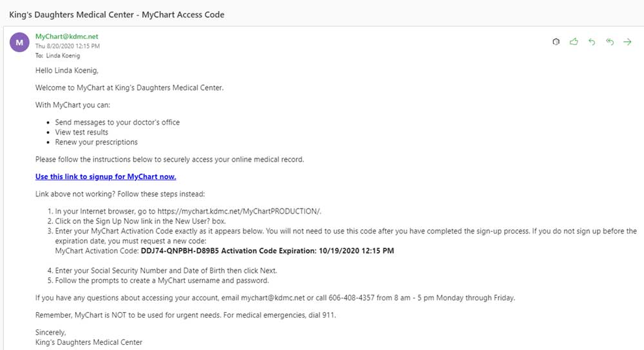The height and width of the screenshot is (350, 644).
Task: Click the King's Daughters Medical Center signature
Action: click(x=89, y=342)
